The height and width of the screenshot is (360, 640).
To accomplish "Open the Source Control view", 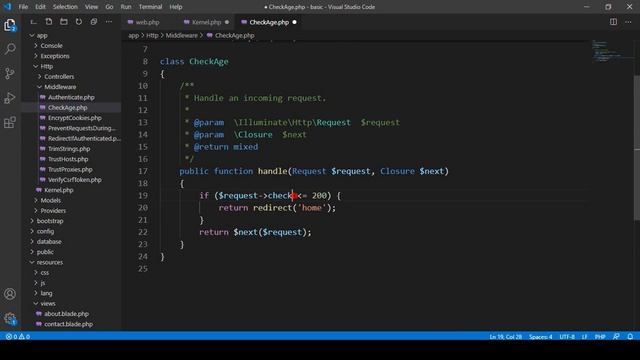I will pyautogui.click(x=10, y=73).
